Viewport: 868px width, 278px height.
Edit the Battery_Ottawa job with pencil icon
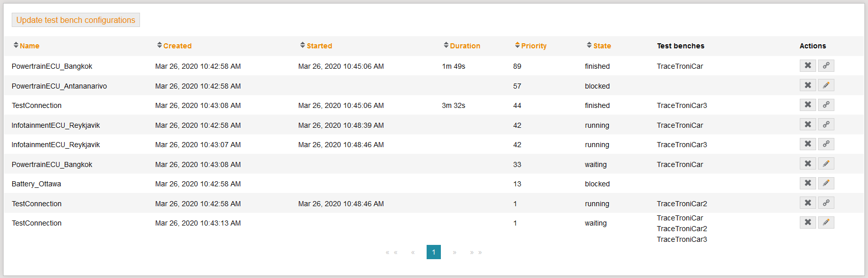click(826, 183)
